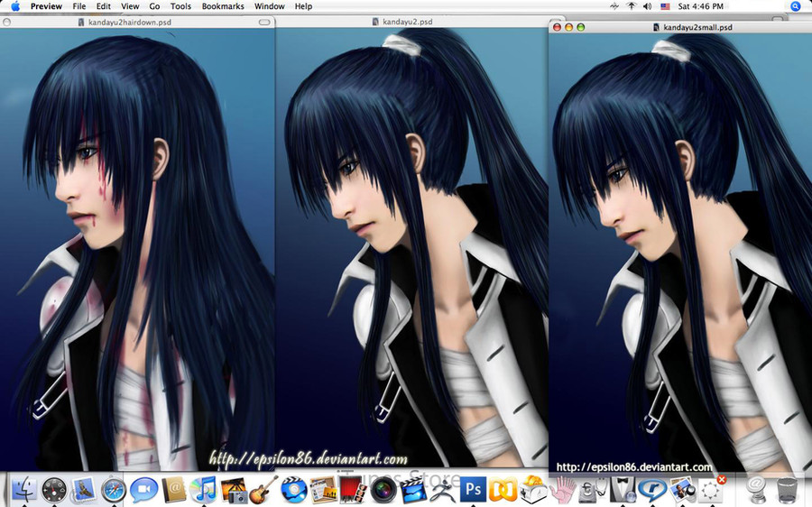This screenshot has width=812, height=507.
Task: Launch Safari compass icon
Action: (114, 489)
